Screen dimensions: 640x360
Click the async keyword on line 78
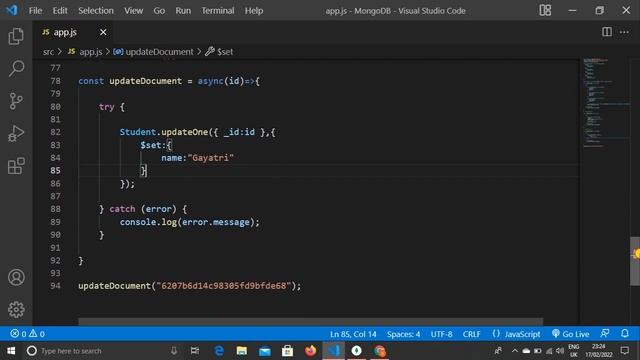pyautogui.click(x=211, y=81)
